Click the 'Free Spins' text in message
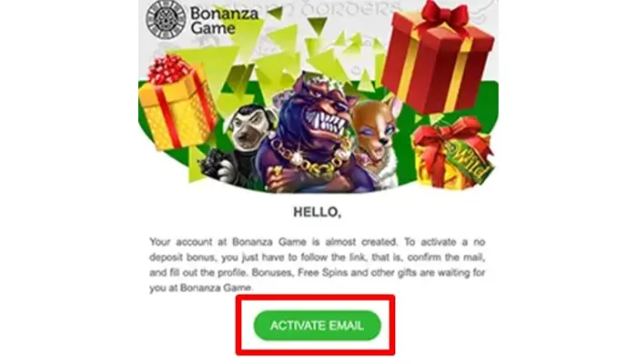637x364 pixels. pyautogui.click(x=322, y=272)
